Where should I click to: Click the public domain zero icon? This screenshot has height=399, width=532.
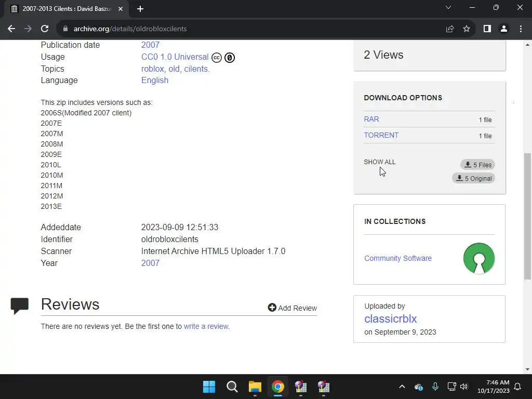click(x=230, y=58)
